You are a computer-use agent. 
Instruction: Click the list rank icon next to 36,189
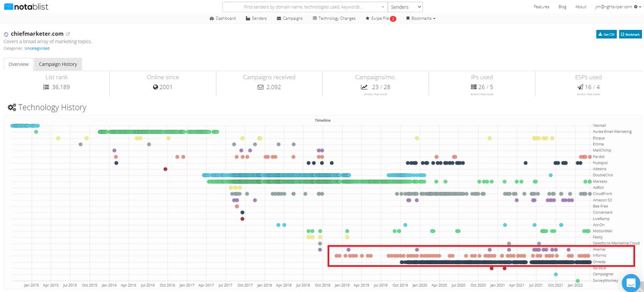coord(46,87)
